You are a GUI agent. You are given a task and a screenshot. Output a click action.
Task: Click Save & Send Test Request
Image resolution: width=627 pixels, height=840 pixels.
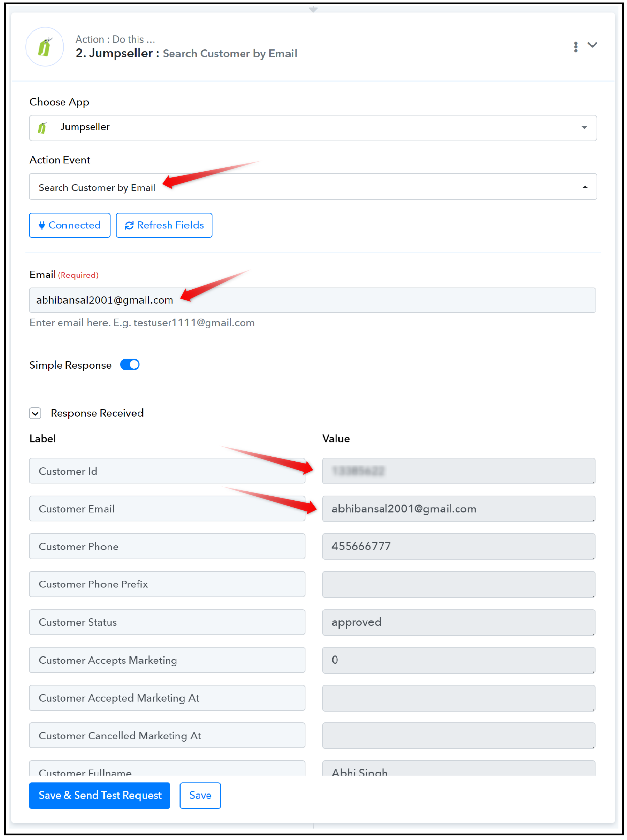(x=100, y=796)
